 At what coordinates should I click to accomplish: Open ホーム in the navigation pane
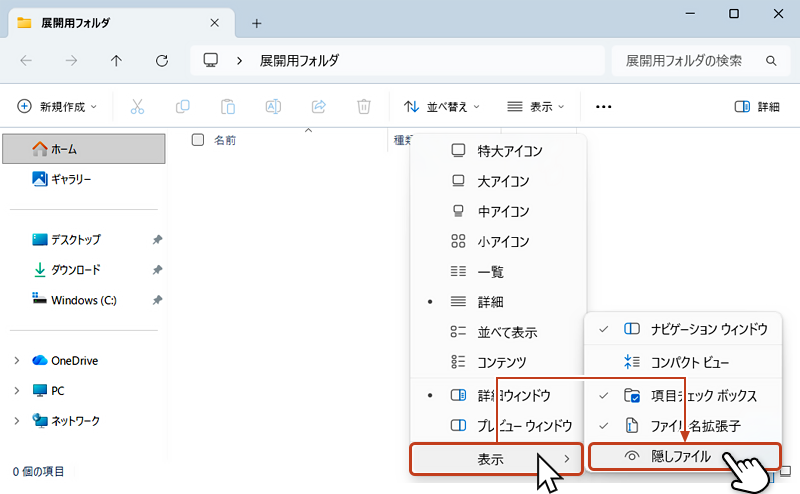click(84, 149)
